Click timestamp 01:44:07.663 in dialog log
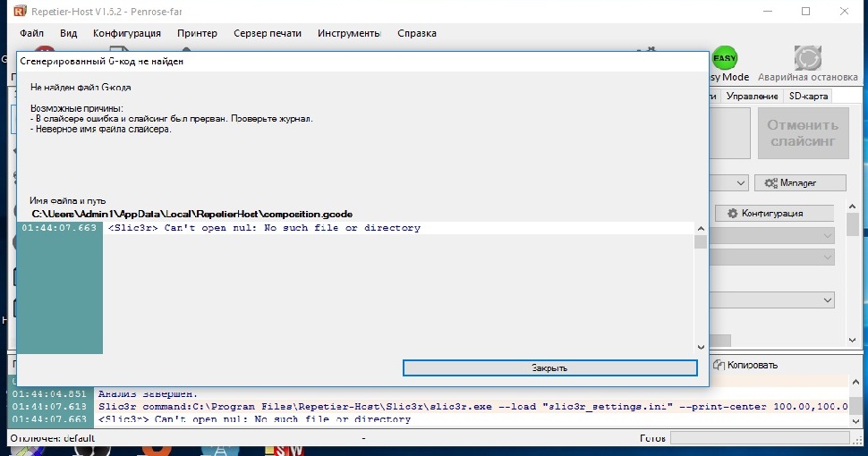This screenshot has width=868, height=456. (x=59, y=227)
